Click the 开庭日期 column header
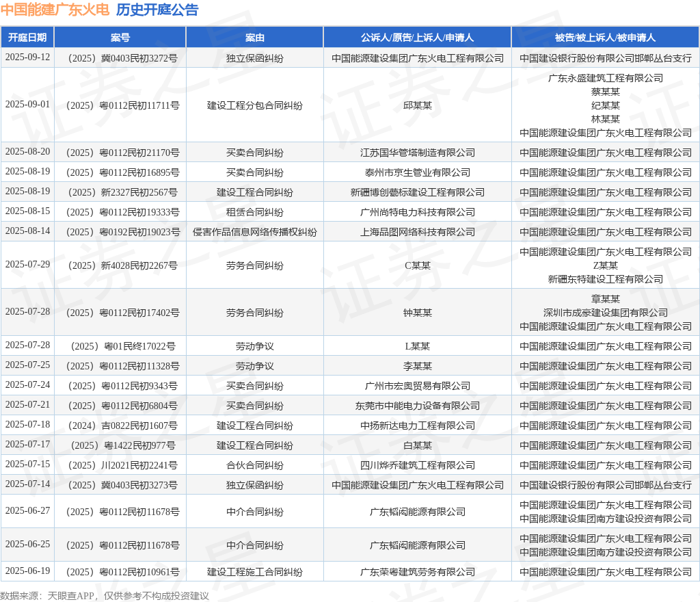 27,38
